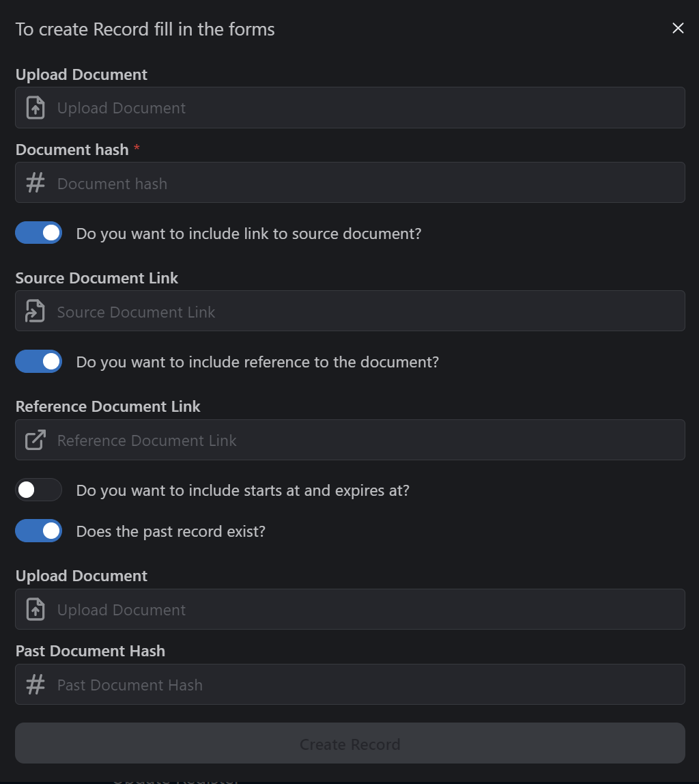The width and height of the screenshot is (699, 784).
Task: Focus the Document hash input field
Action: pyautogui.click(x=349, y=182)
